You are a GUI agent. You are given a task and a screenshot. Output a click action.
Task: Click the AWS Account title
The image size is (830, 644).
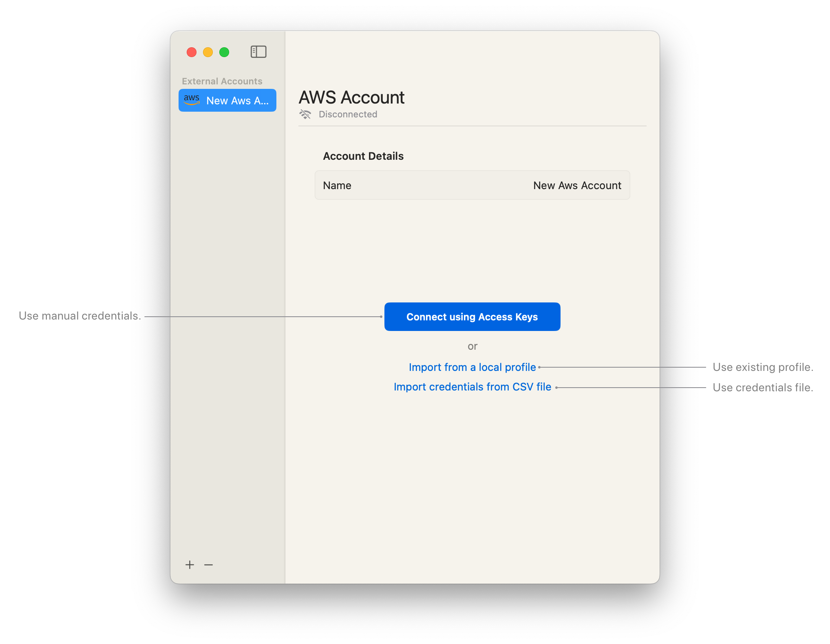(x=351, y=97)
